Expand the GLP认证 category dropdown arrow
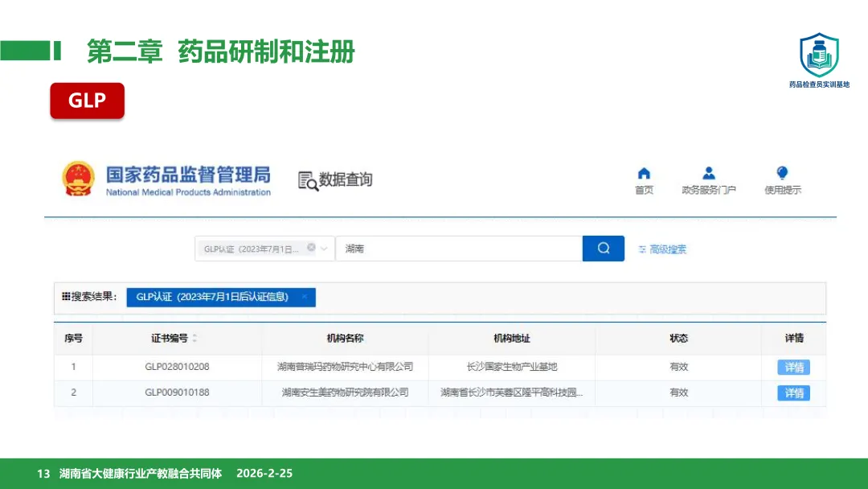The height and width of the screenshot is (489, 868). point(325,248)
